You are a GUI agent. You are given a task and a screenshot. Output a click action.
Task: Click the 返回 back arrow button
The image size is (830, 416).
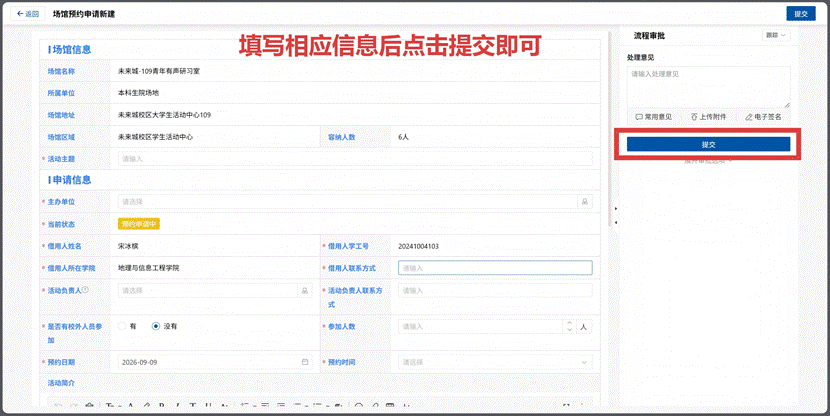(x=28, y=14)
